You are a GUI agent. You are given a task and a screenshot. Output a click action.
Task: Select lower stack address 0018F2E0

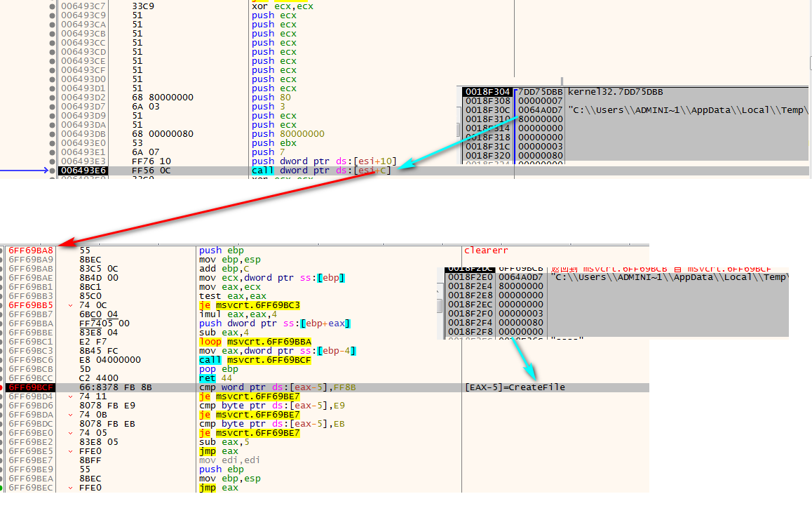pos(470,277)
